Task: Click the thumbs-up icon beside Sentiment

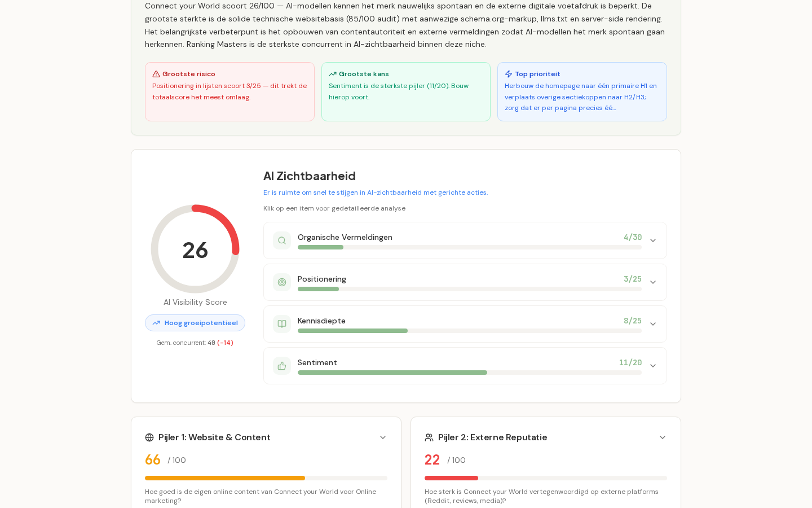Action: 282,366
